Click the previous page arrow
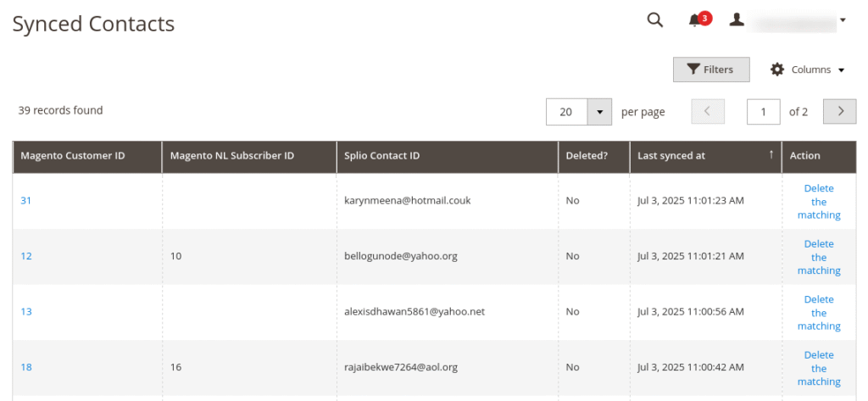The image size is (868, 401). (x=708, y=111)
